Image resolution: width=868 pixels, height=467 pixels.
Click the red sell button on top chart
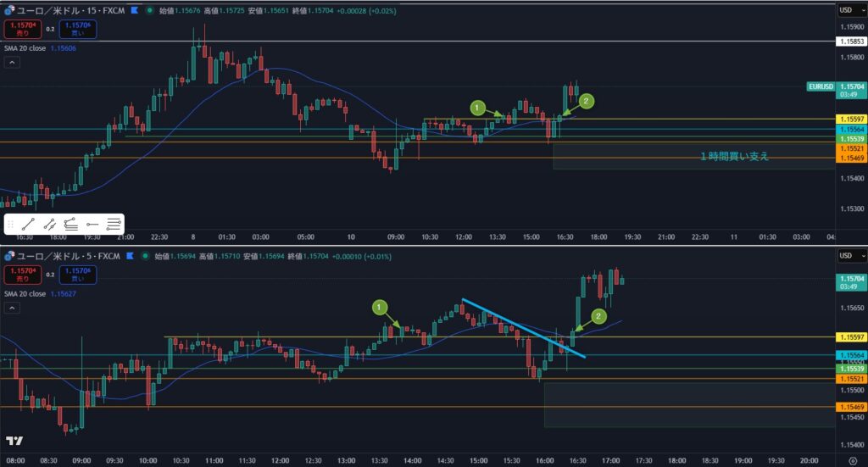click(x=19, y=28)
